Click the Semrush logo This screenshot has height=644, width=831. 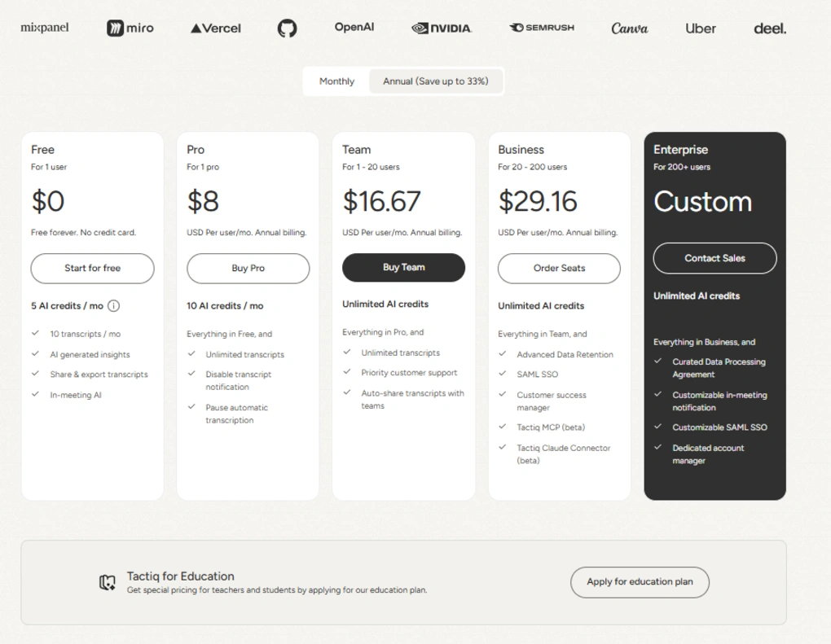(x=541, y=27)
